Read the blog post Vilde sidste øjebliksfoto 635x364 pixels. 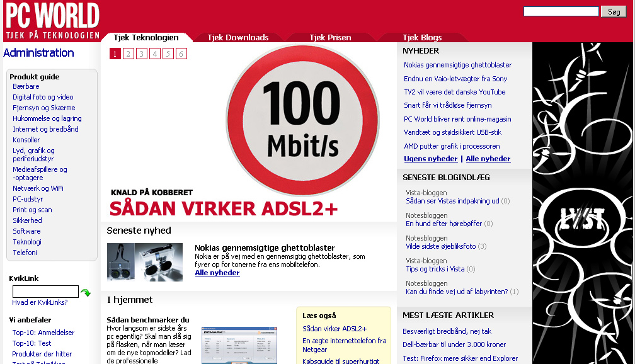(x=442, y=246)
